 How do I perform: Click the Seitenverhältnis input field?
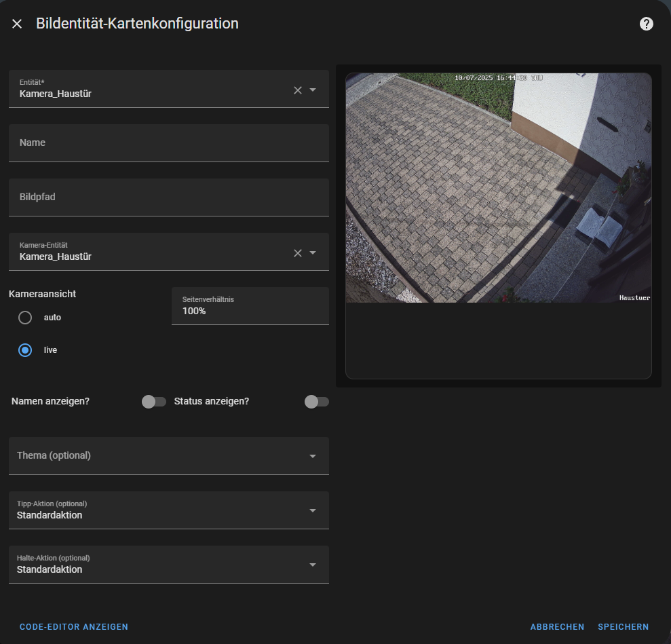pyautogui.click(x=250, y=307)
